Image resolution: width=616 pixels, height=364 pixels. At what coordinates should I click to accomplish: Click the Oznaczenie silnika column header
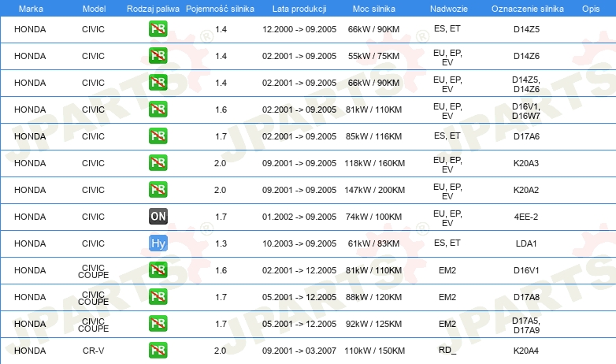click(x=527, y=9)
